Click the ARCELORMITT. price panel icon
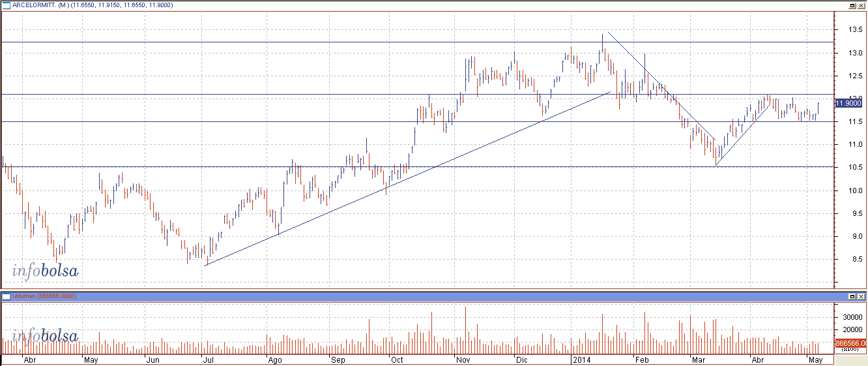Screen dimensions: 868x366 (6, 6)
